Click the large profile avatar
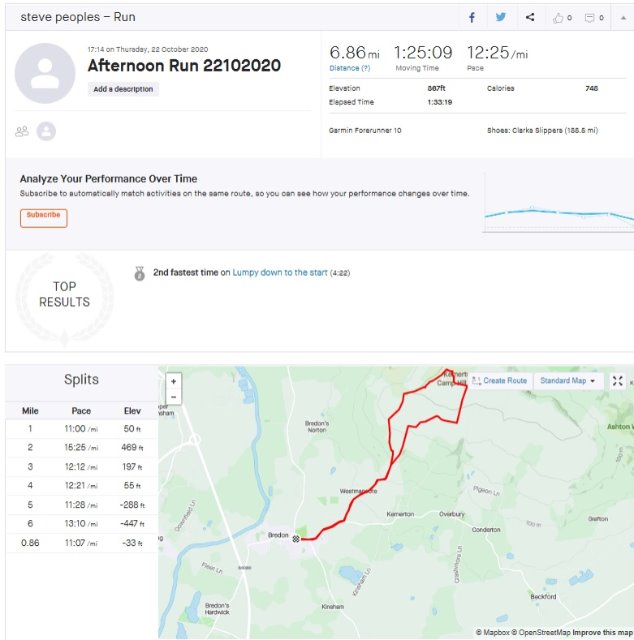This screenshot has width=634, height=640. 45,73
